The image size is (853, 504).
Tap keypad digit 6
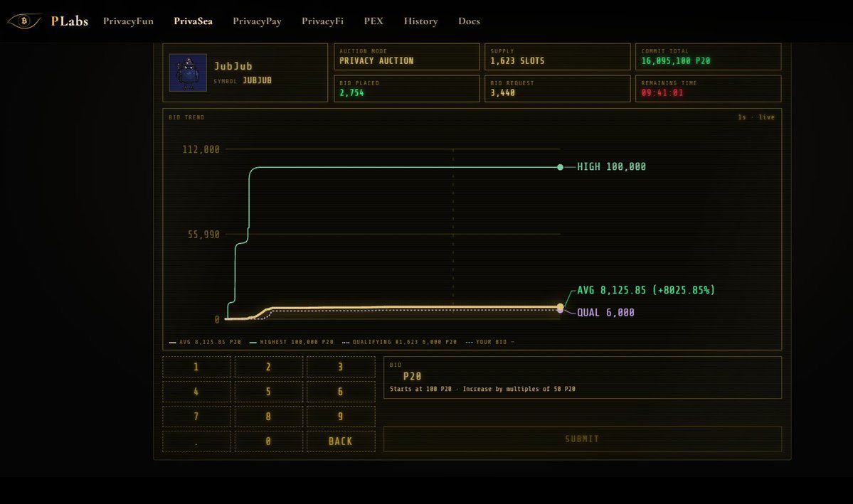(341, 392)
